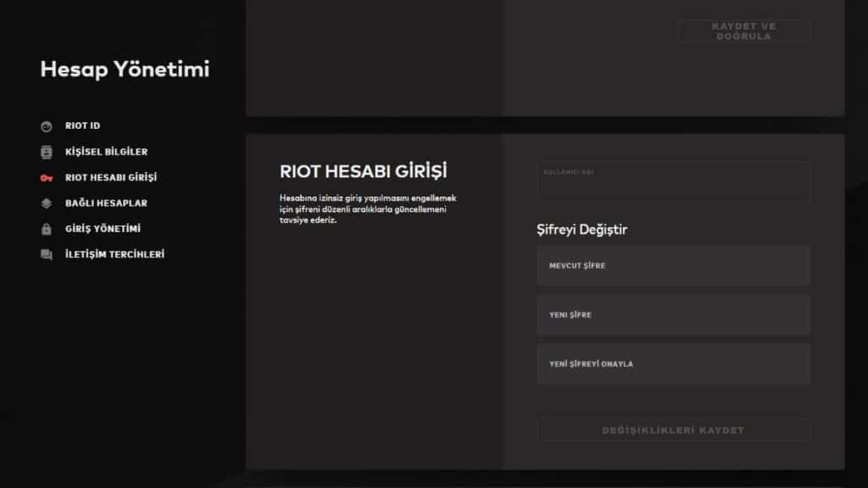Click the "Hesabına izinsiz giriş" description text
Viewport: 868px width, 488px height.
tap(368, 209)
